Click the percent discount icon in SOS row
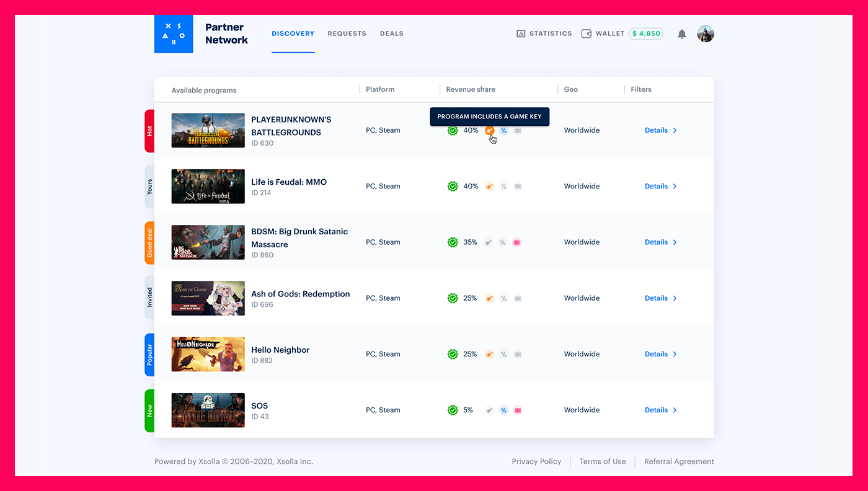868x491 pixels. [x=503, y=410]
